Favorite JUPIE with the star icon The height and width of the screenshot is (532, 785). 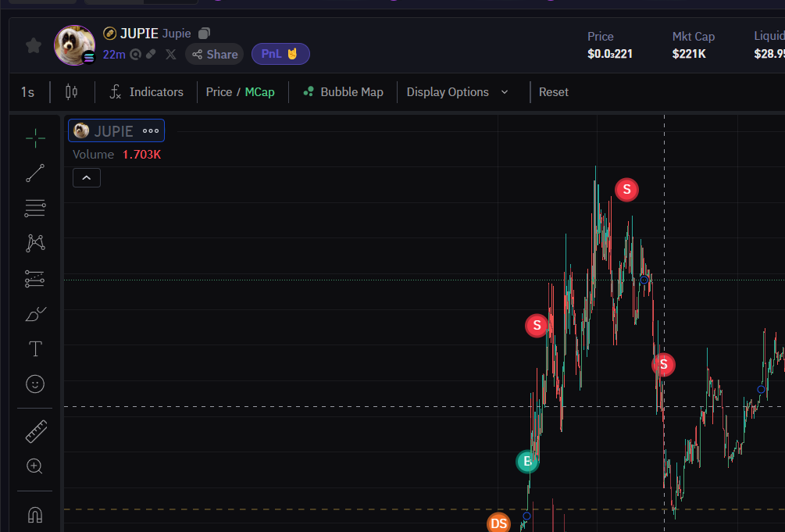coord(34,45)
